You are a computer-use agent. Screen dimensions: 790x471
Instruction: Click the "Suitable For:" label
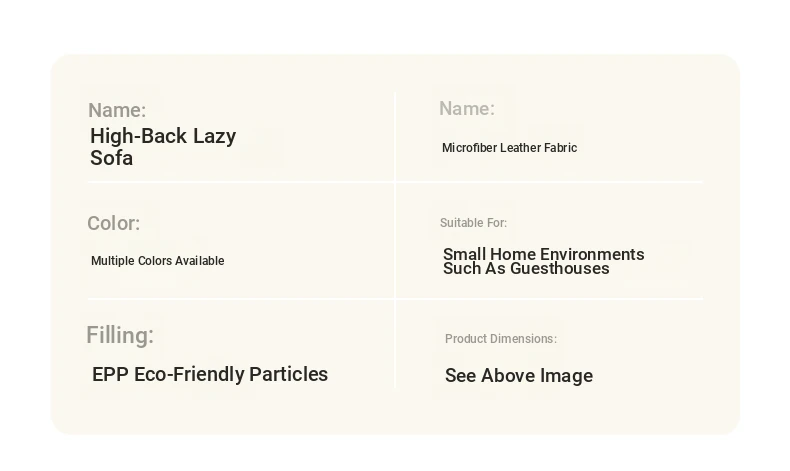473,223
